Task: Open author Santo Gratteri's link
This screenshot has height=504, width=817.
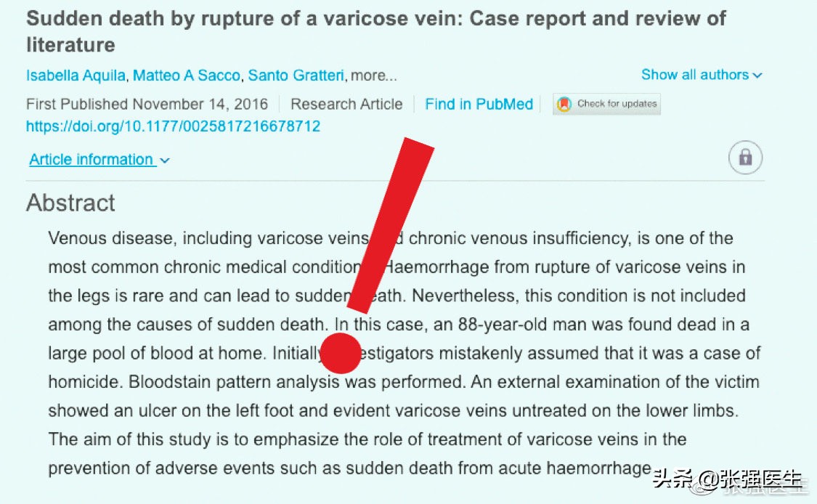Action: [x=297, y=76]
